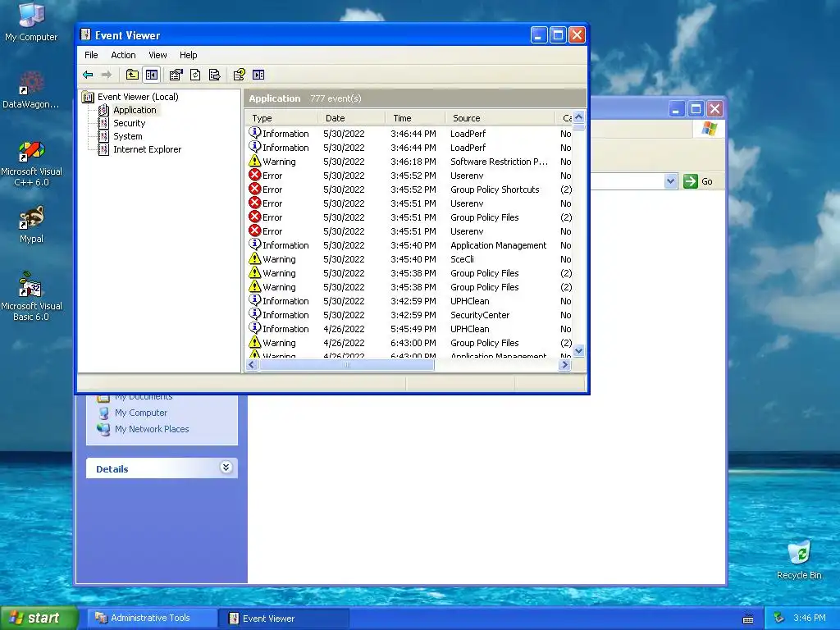The height and width of the screenshot is (630, 840).
Task: Sort events by the Date column header
Action: click(x=351, y=118)
